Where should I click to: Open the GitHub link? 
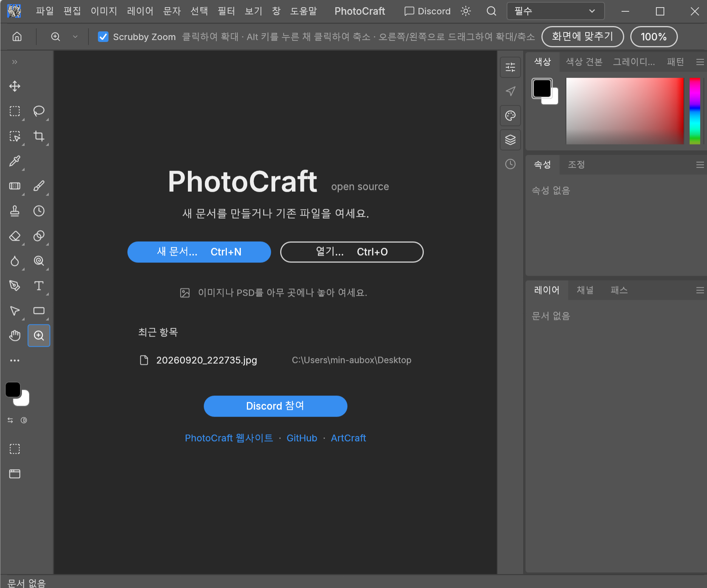point(302,438)
